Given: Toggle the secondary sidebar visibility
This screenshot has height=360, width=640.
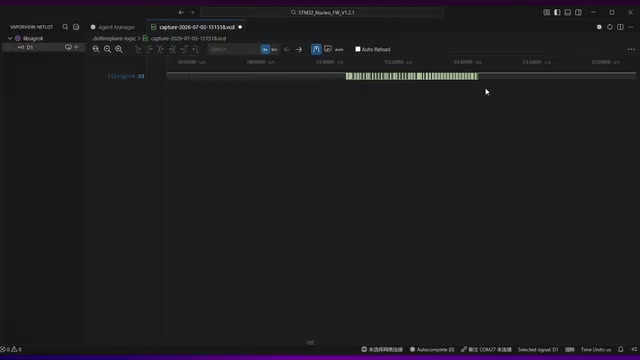Looking at the screenshot, I should [x=578, y=13].
